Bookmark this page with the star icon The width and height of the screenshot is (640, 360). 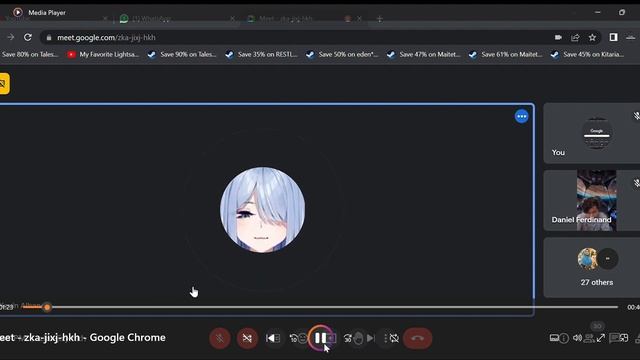[x=592, y=38]
